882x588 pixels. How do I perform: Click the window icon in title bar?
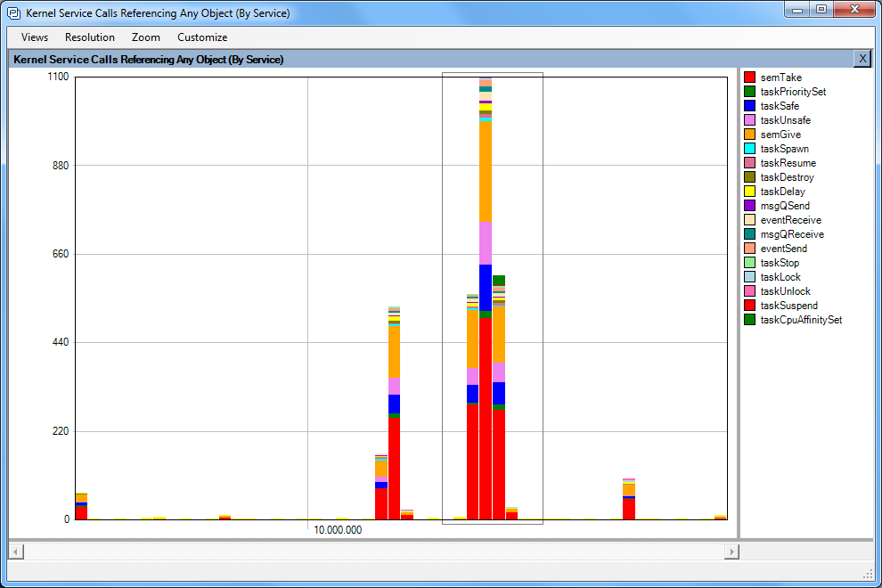(13, 13)
